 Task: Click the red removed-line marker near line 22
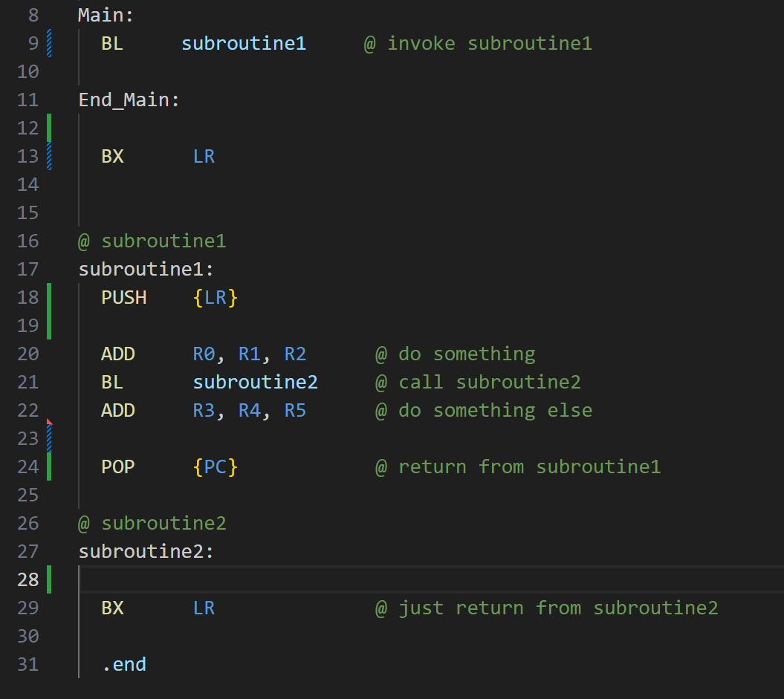pyautogui.click(x=48, y=422)
